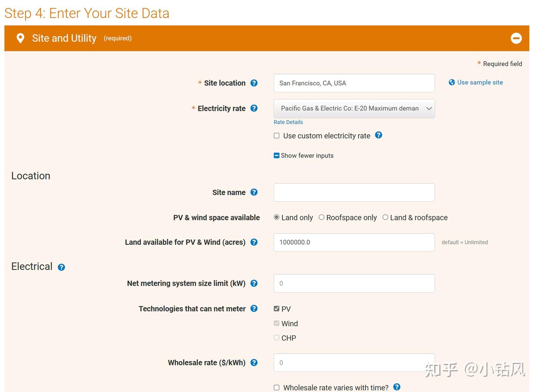Uncheck PV net meter checkbox
Screen dimensions: 539x392
[x=277, y=309]
